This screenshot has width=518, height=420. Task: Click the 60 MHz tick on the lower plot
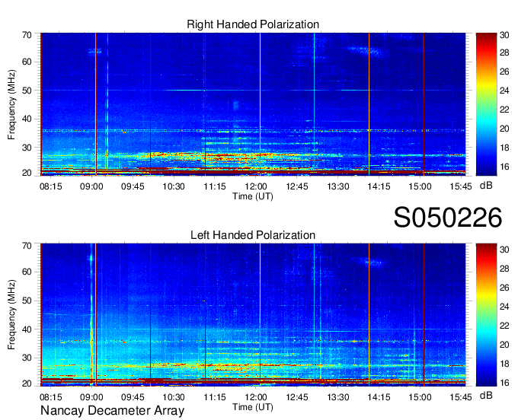coord(27,272)
